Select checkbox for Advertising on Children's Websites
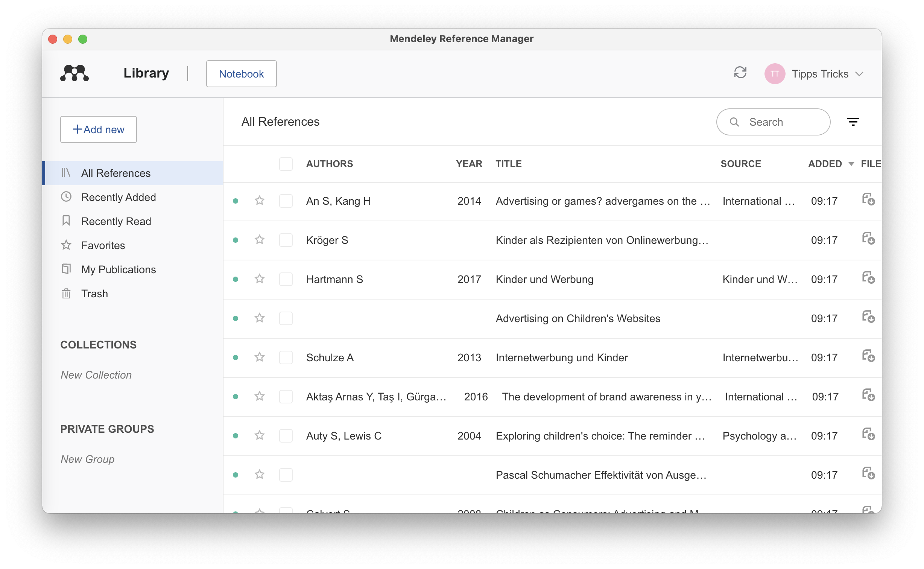Screen dimensions: 924x569 click(286, 318)
